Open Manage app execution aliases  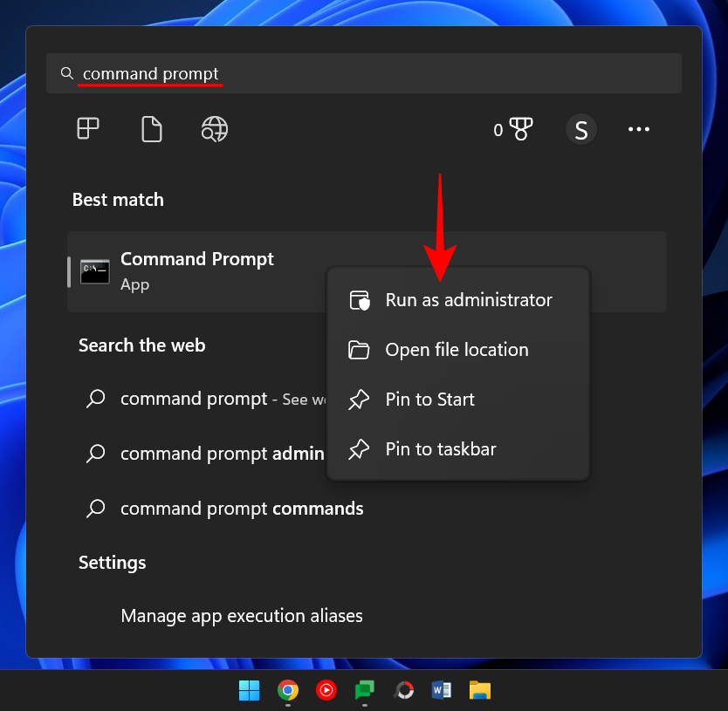242,615
